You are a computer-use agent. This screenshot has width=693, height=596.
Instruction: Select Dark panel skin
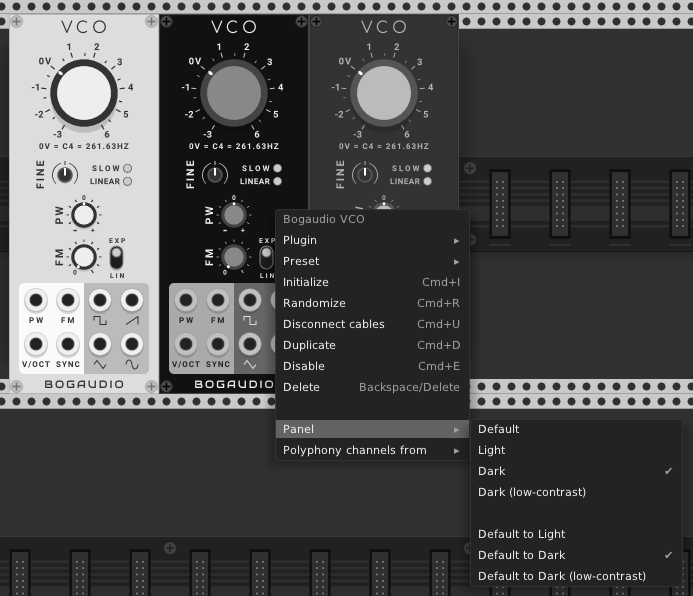click(x=576, y=471)
